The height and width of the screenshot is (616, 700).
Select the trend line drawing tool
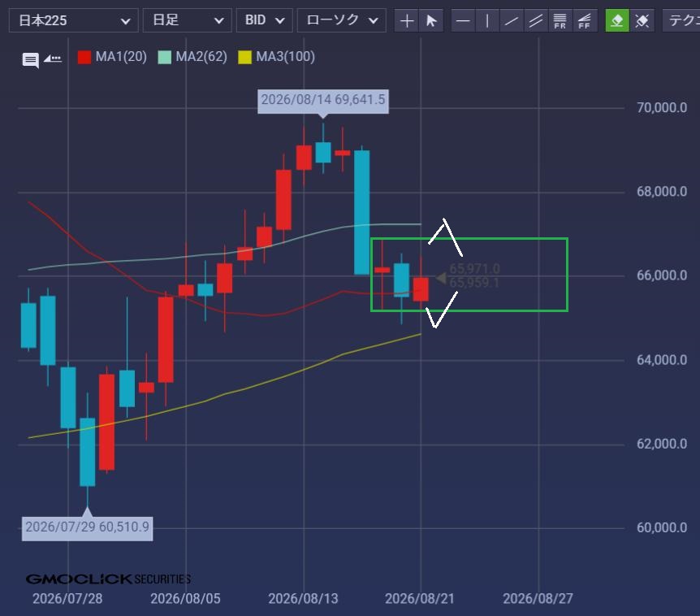click(x=511, y=20)
